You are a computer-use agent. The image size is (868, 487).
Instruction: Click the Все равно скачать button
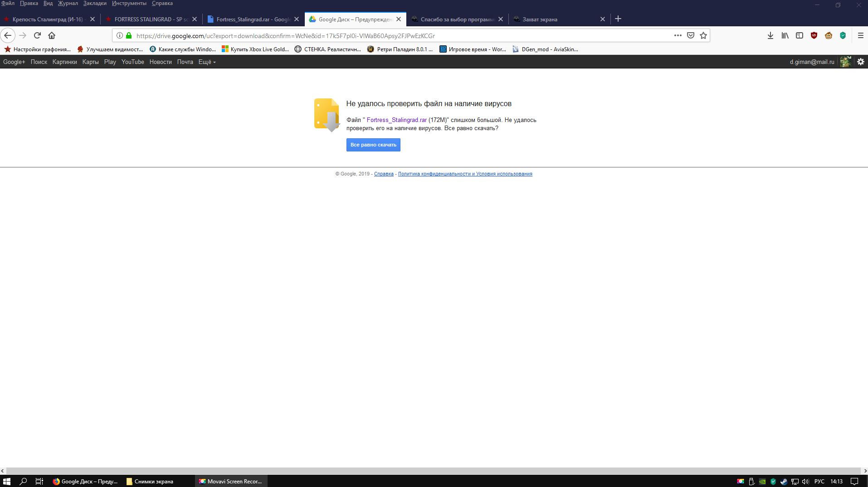(x=373, y=145)
